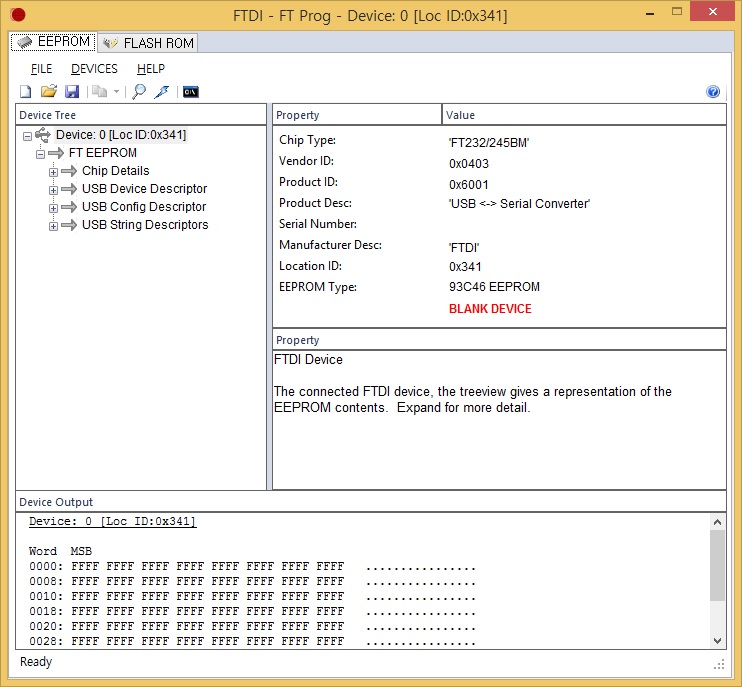Click the Scan and Parse magnifier icon
Image resolution: width=742 pixels, height=687 pixels.
pos(139,92)
